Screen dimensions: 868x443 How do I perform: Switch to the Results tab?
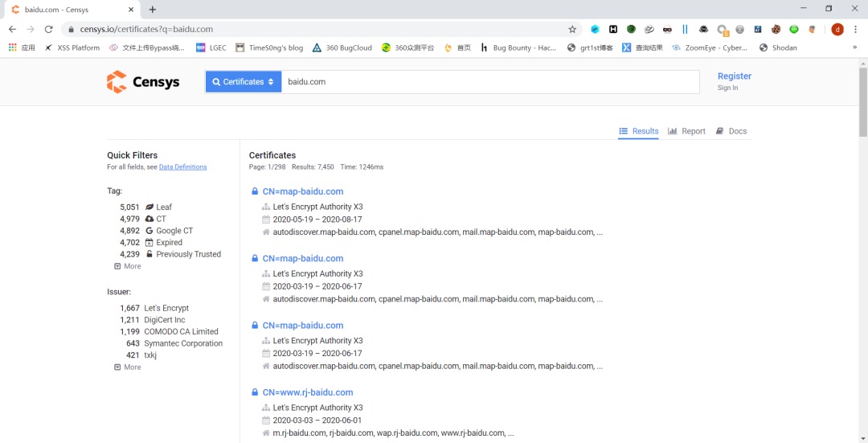point(638,131)
